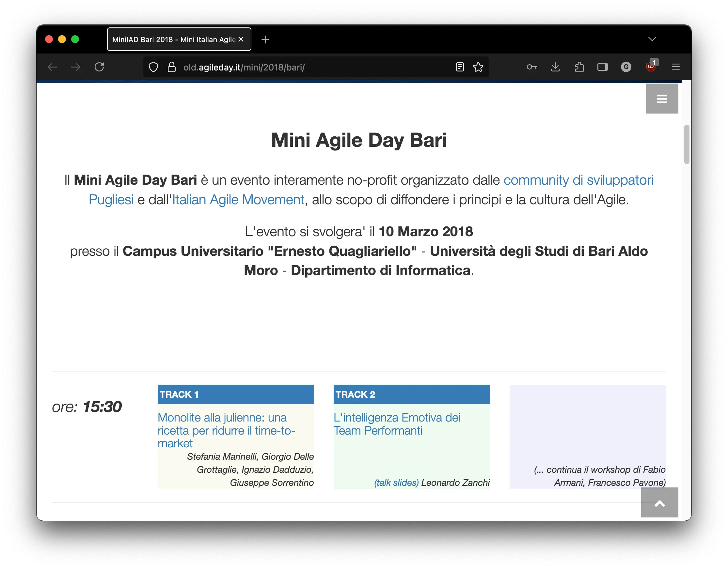The image size is (728, 569).
Task: Open the Extensions puzzle-piece panel
Action: point(579,67)
